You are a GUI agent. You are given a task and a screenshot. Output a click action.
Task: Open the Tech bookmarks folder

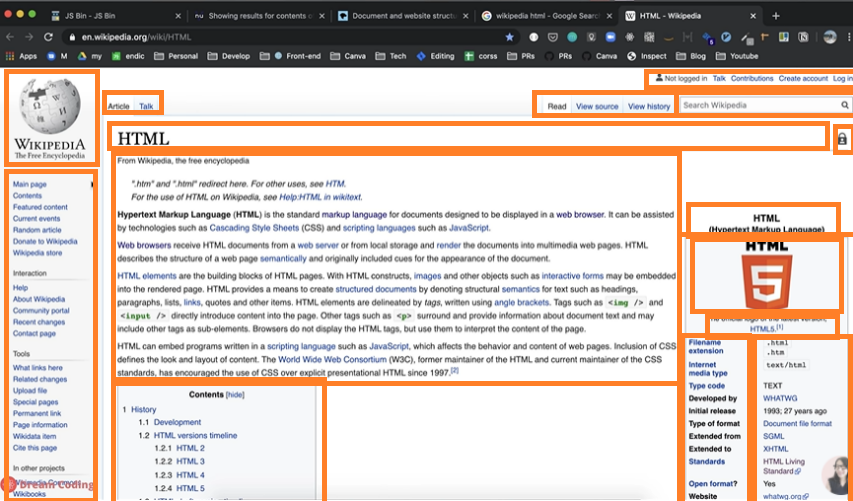coord(391,56)
